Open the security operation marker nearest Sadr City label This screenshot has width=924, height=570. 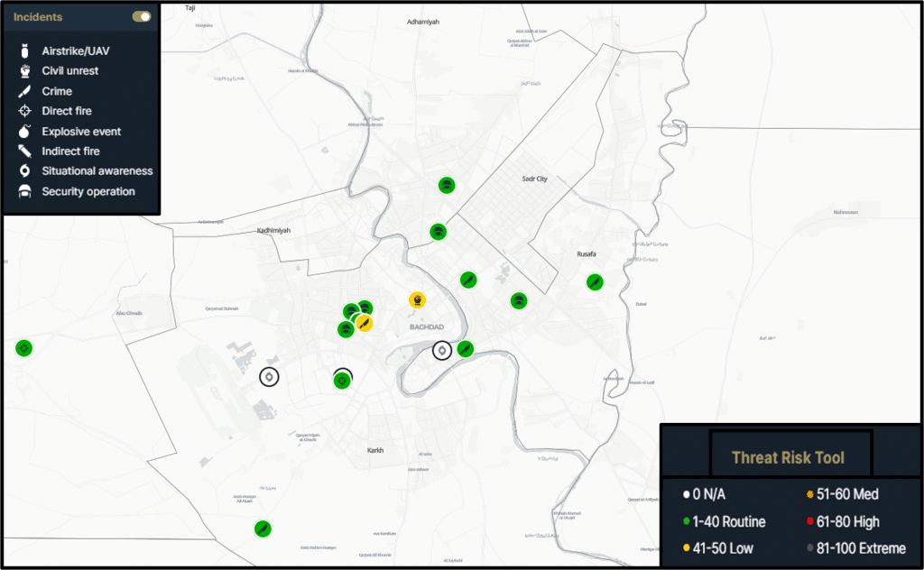(x=446, y=185)
